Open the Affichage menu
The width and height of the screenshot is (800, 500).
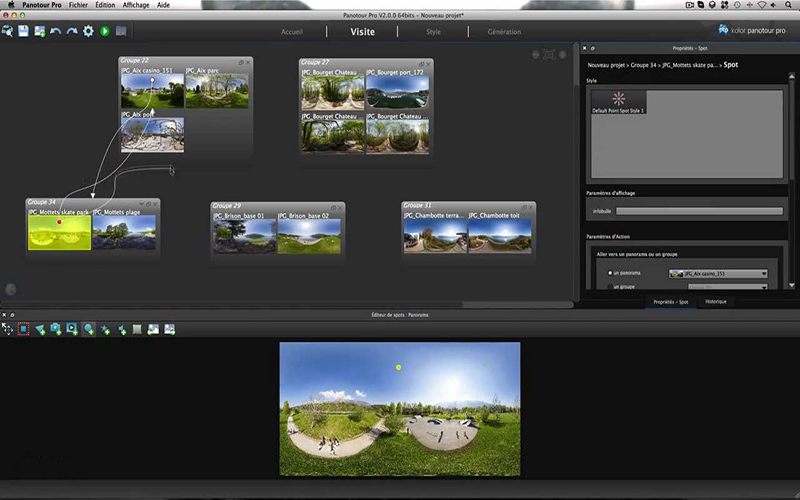pyautogui.click(x=136, y=5)
